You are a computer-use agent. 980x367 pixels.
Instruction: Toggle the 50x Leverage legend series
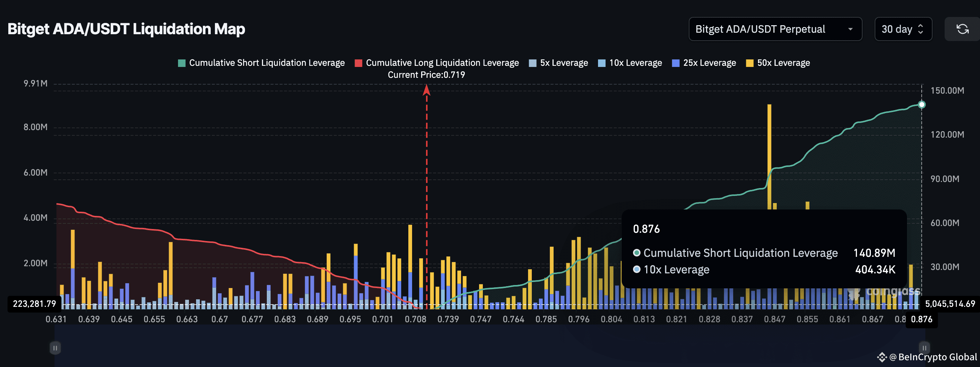tap(778, 63)
